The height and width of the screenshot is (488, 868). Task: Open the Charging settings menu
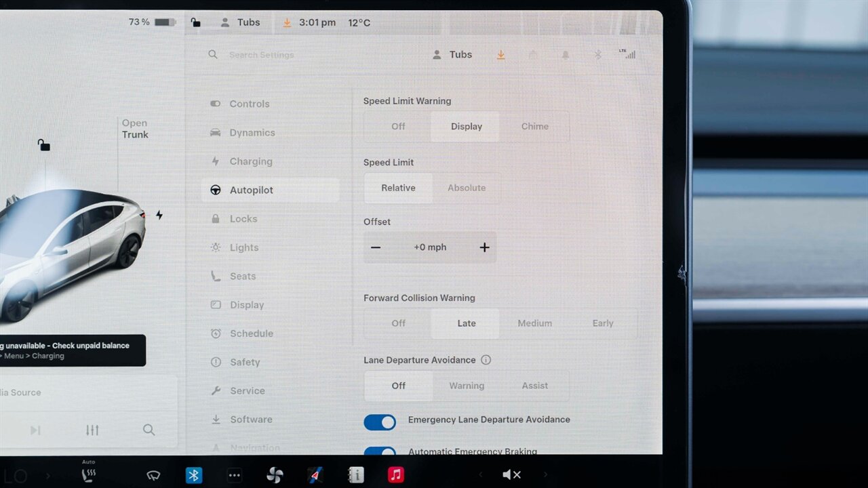(250, 161)
